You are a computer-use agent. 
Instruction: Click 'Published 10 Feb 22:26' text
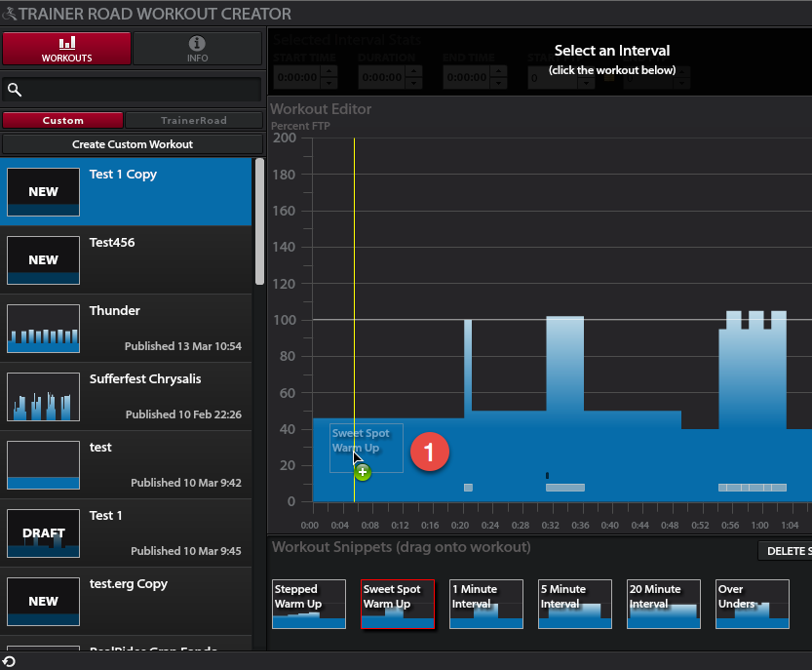coord(183,414)
